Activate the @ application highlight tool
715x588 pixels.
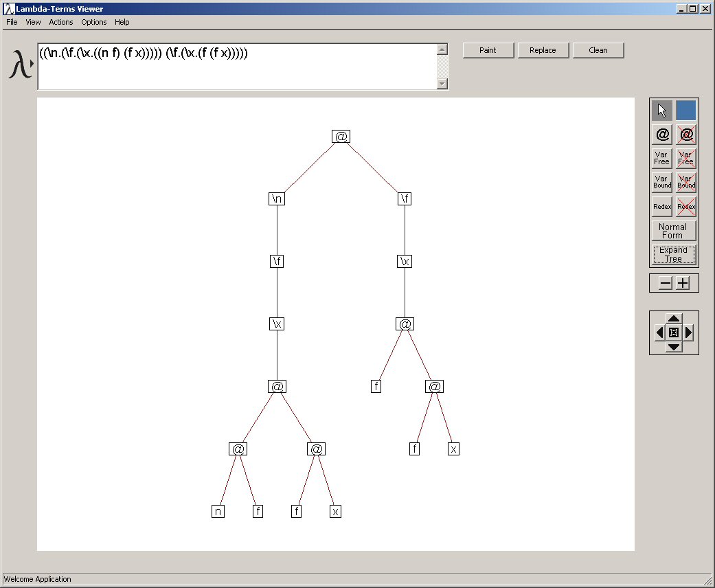(x=662, y=135)
